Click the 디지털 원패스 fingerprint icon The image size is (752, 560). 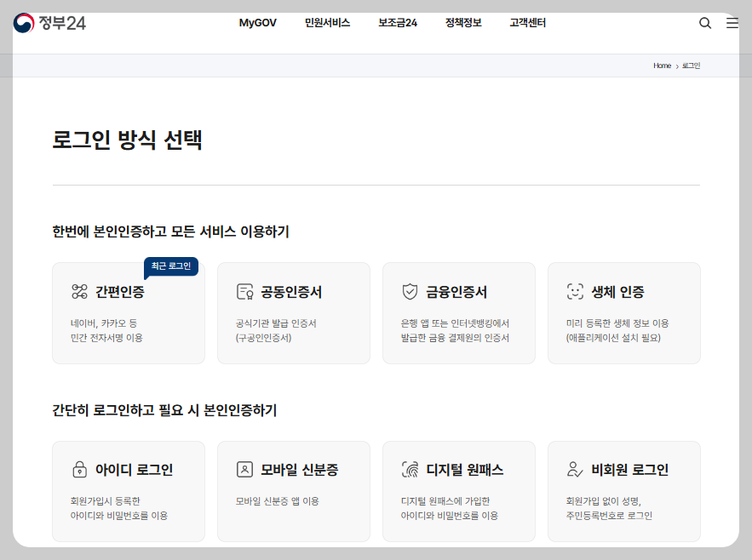pos(410,470)
